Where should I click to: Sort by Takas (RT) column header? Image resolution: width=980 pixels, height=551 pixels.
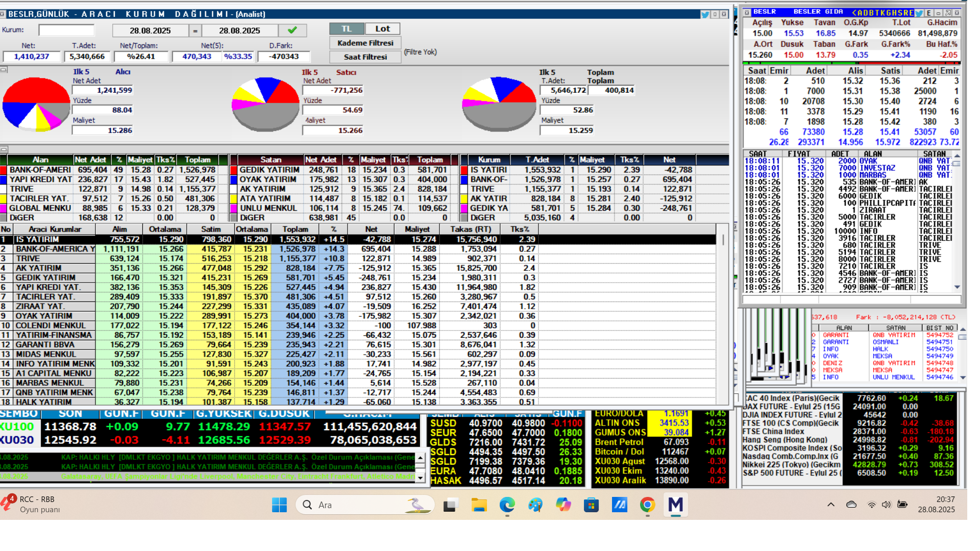470,230
